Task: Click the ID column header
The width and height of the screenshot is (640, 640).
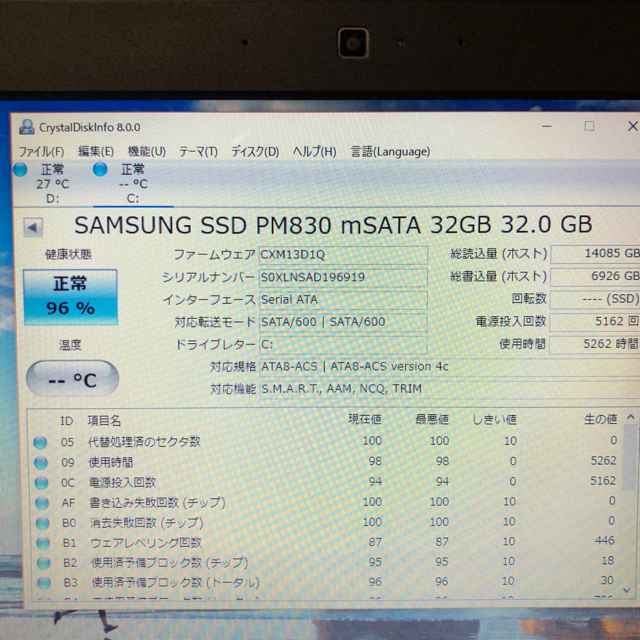Action: [x=67, y=421]
